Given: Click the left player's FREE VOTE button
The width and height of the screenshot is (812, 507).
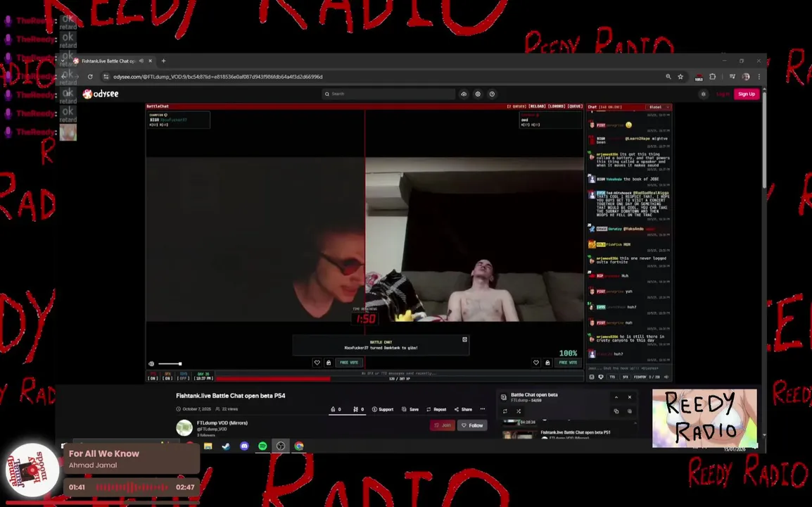Looking at the screenshot, I should [x=348, y=363].
